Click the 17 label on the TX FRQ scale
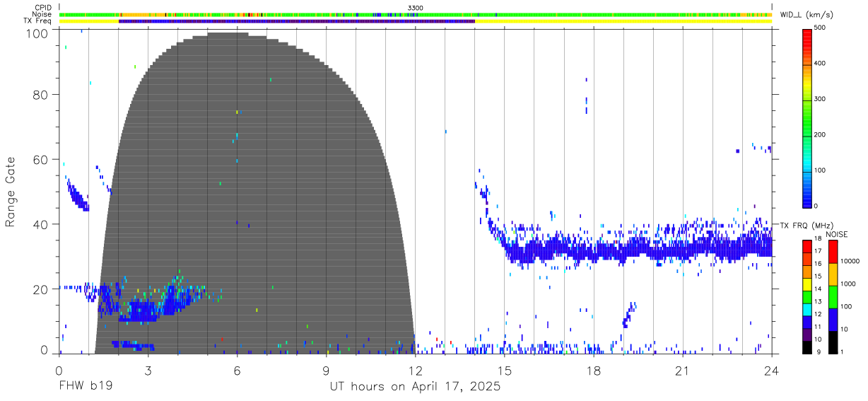The height and width of the screenshot is (401, 868). 817,252
